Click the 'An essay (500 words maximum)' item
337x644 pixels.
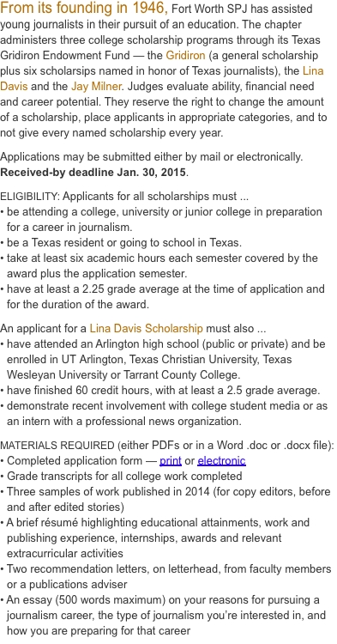pos(163,616)
